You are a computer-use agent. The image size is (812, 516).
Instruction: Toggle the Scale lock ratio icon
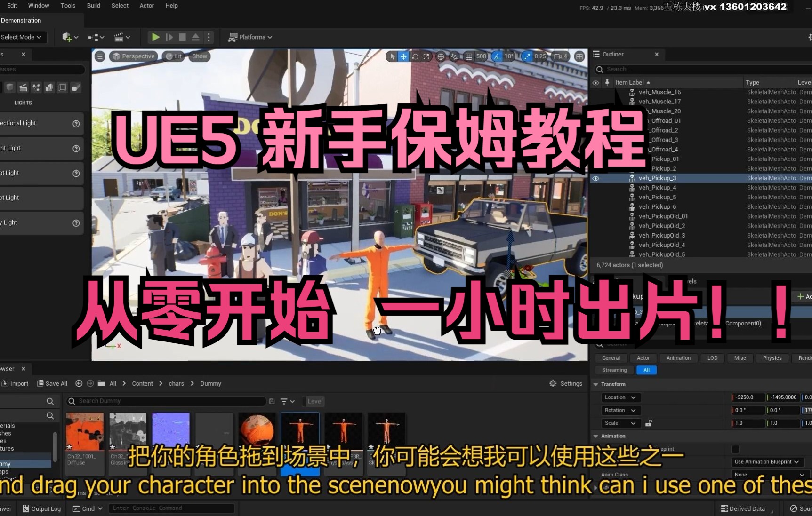(x=649, y=423)
